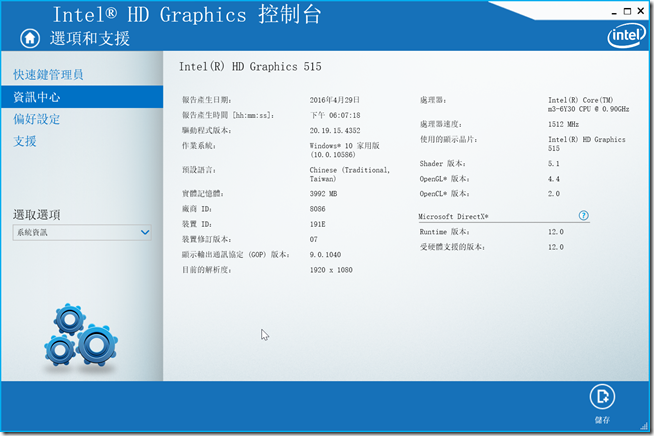
Task: Expand the 系統資訊 dropdown
Action: coord(82,232)
